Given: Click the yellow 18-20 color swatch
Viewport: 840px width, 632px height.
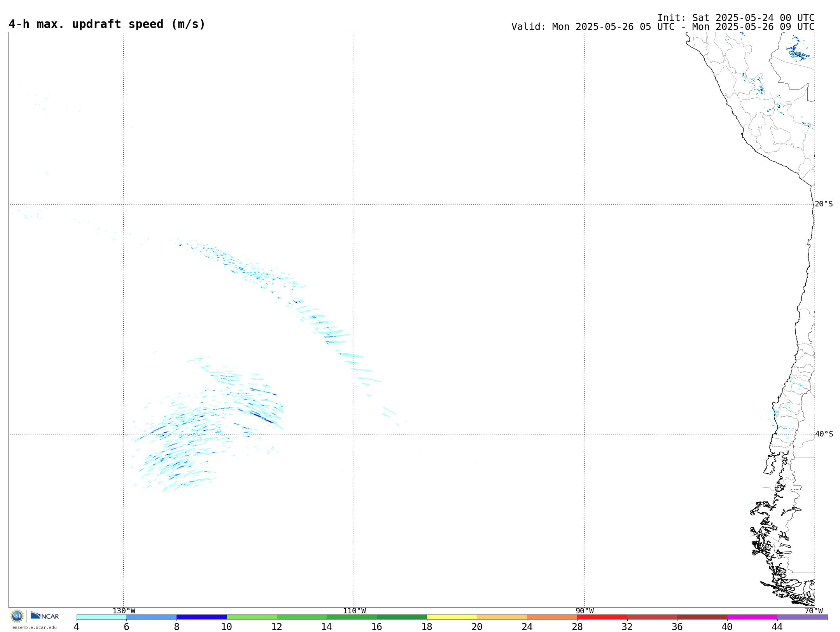Looking at the screenshot, I should coord(452,617).
